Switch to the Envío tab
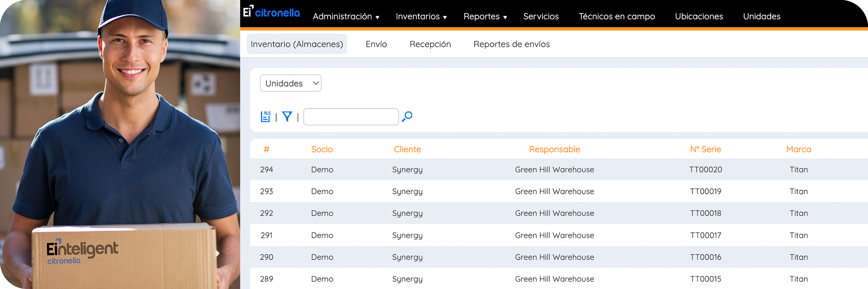This screenshot has width=868, height=289. [376, 44]
